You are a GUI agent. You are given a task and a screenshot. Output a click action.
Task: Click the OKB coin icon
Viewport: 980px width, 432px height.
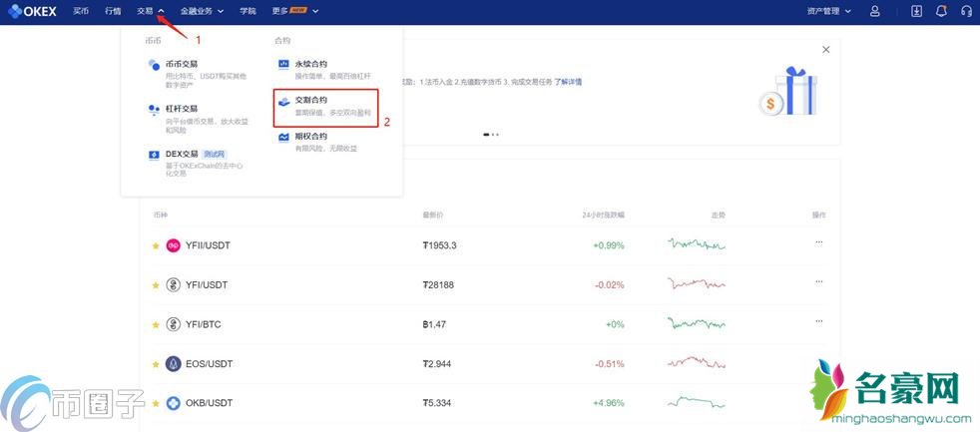tap(173, 403)
